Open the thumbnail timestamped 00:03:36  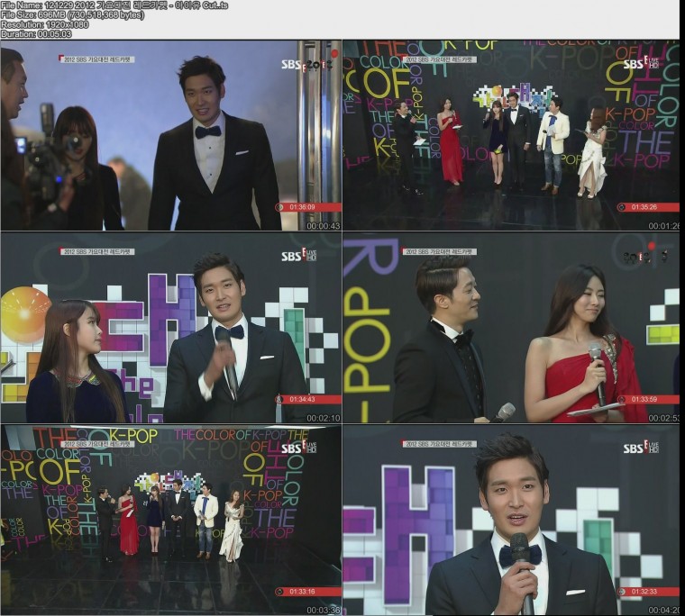pyautogui.click(x=171, y=520)
